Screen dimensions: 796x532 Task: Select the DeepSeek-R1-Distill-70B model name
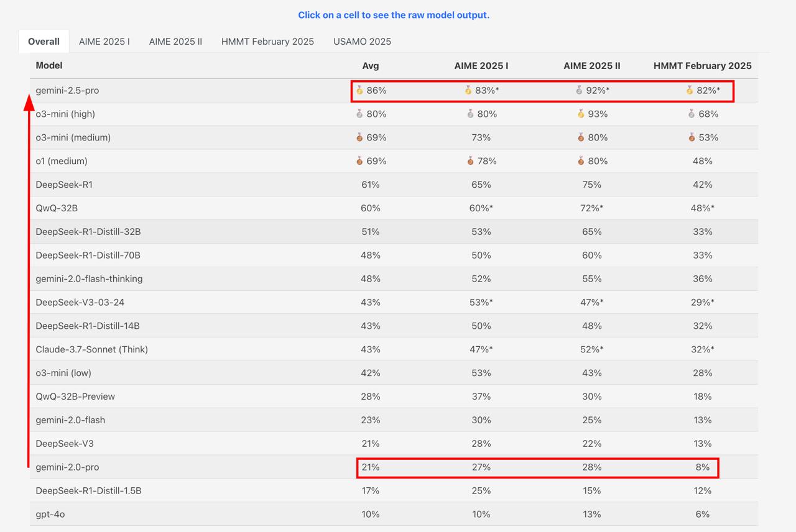coord(88,255)
